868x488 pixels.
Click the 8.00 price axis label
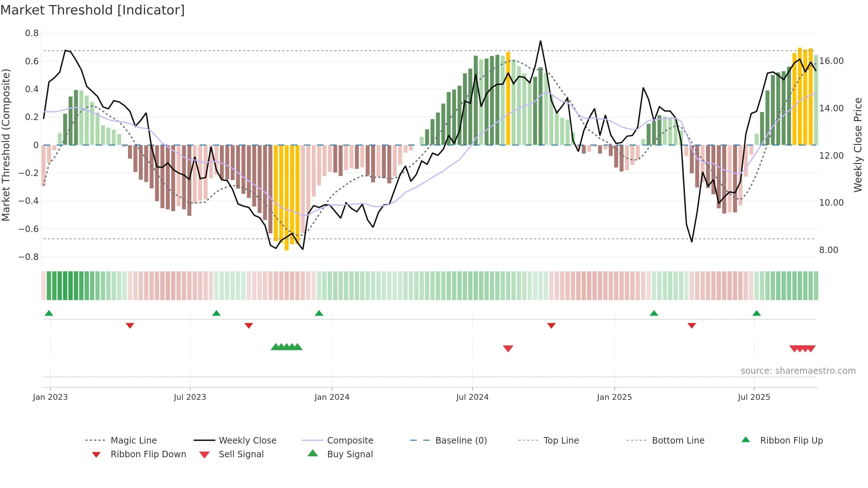click(829, 250)
